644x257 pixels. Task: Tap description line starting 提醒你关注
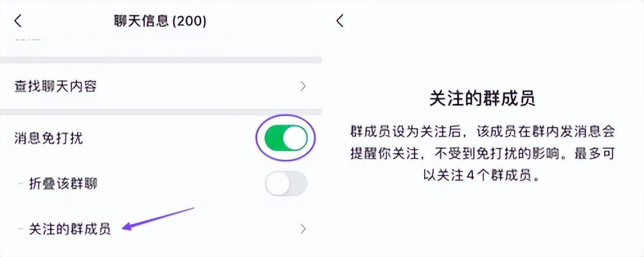tap(482, 154)
